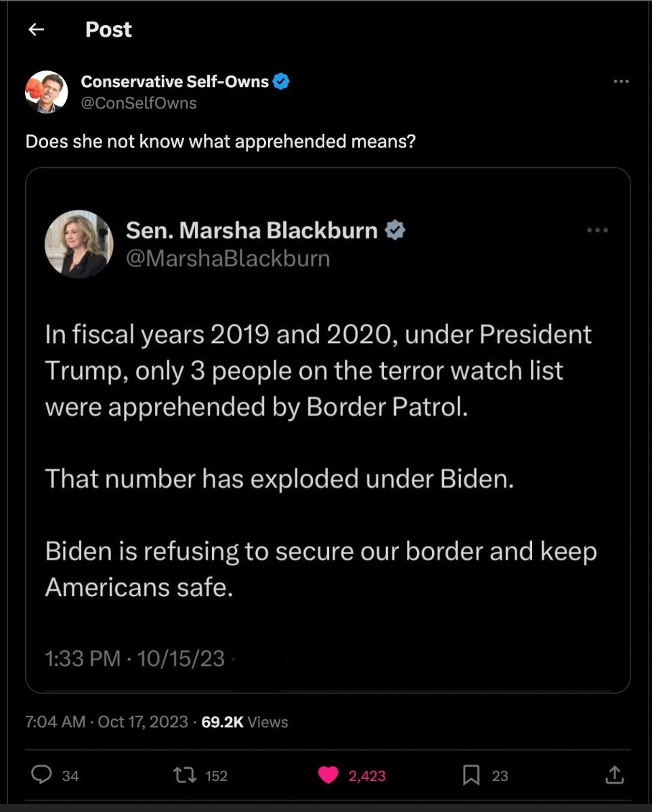
Task: Open Conservative Self-Owns post options menu
Action: (x=621, y=82)
